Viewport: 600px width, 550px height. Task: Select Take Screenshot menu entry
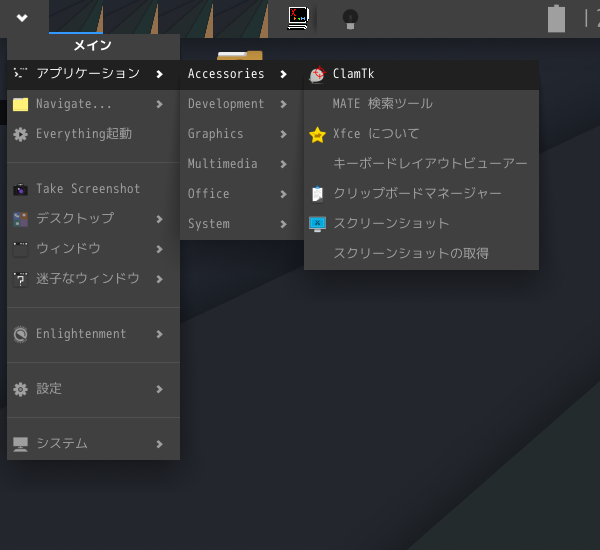click(93, 189)
